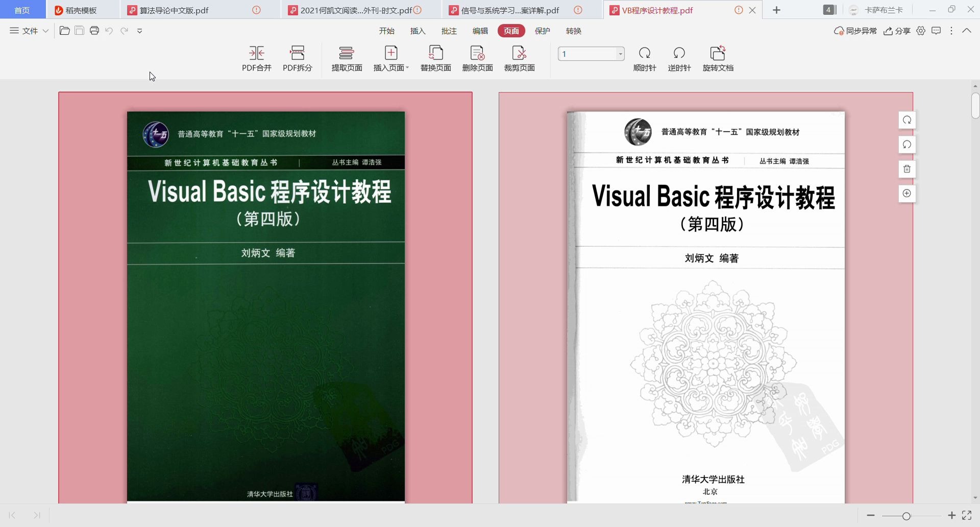This screenshot has height=527, width=980.
Task: Click the save icon in quick toolbar
Action: coord(80,31)
